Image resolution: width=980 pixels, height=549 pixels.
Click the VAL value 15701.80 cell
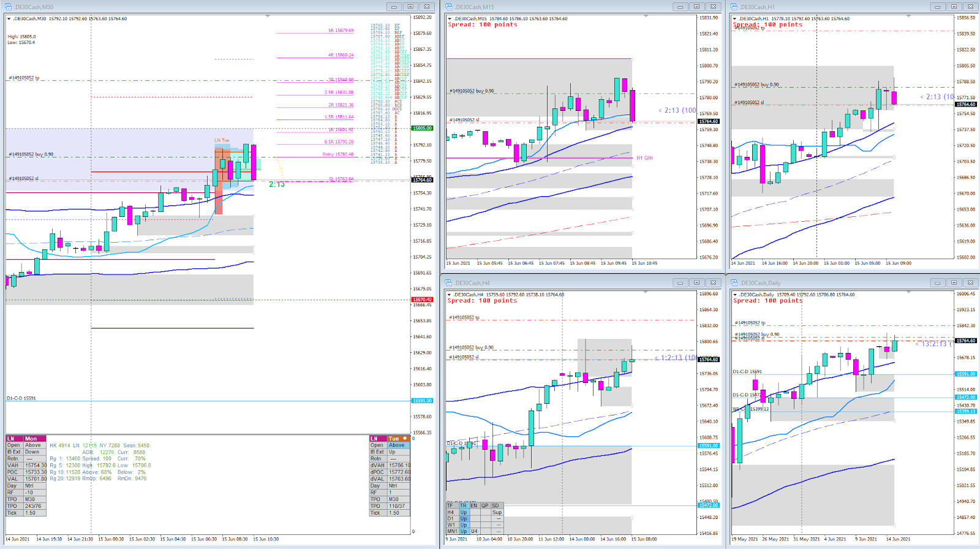point(35,479)
